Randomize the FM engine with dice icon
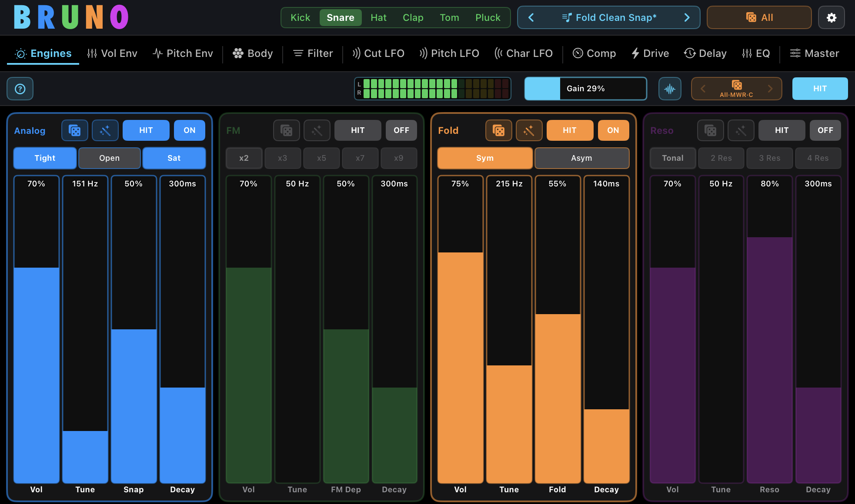This screenshot has height=504, width=855. tap(287, 130)
